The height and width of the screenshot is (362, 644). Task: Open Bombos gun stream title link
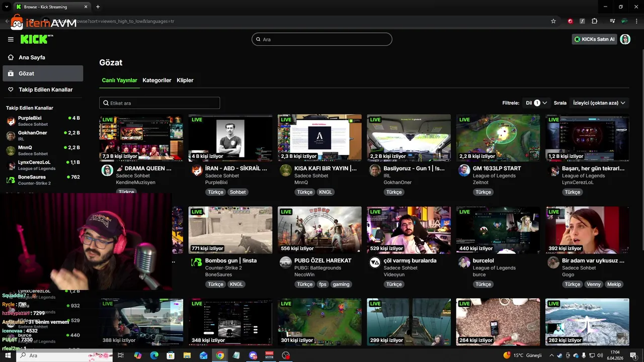click(x=231, y=261)
